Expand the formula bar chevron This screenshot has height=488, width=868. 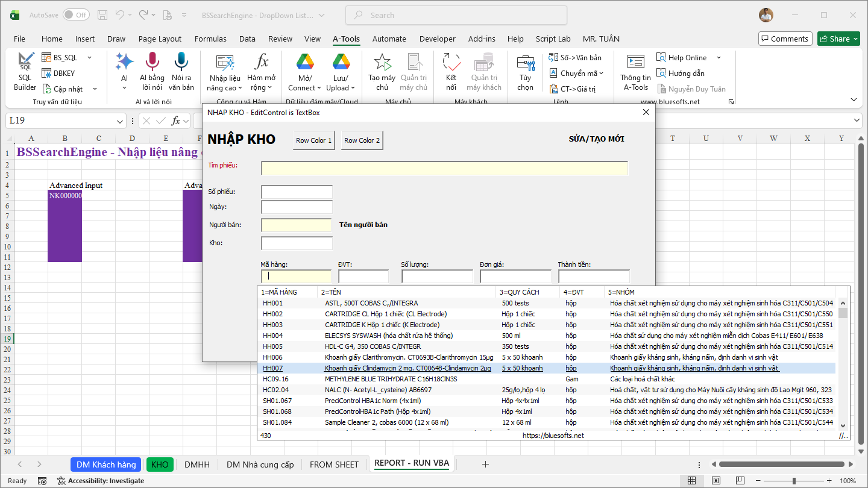pos(857,121)
